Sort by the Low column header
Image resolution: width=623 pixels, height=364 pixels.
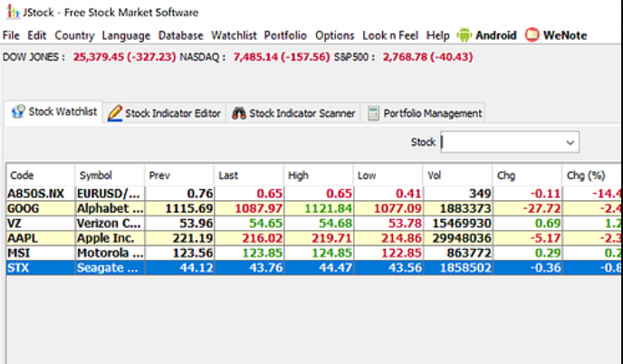click(388, 176)
